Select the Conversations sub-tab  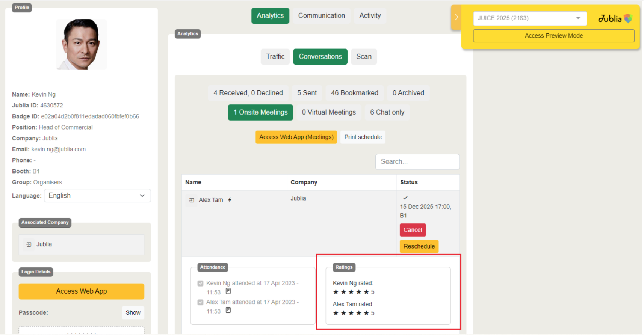tap(320, 57)
